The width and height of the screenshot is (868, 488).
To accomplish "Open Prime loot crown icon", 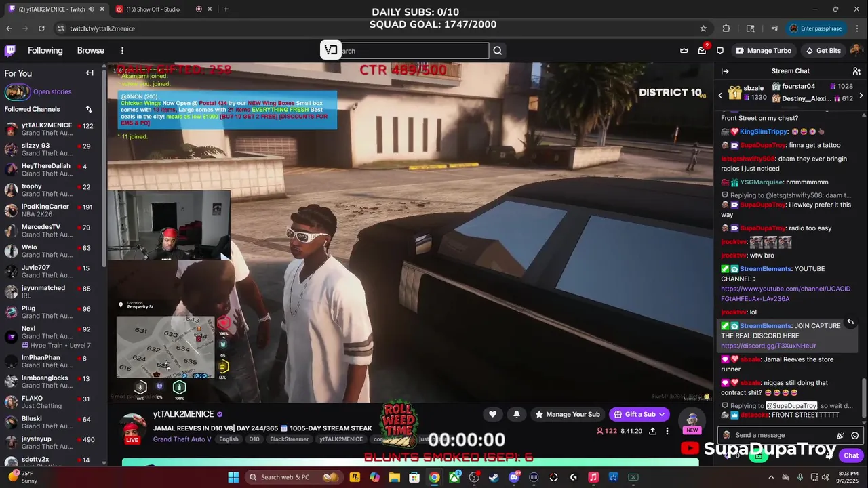I will pyautogui.click(x=684, y=51).
